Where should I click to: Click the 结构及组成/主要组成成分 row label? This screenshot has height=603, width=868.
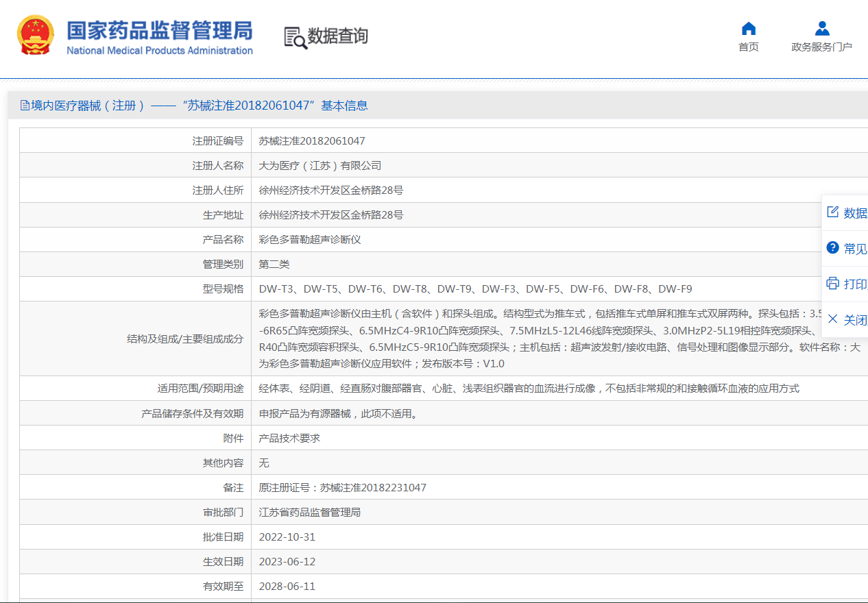185,339
